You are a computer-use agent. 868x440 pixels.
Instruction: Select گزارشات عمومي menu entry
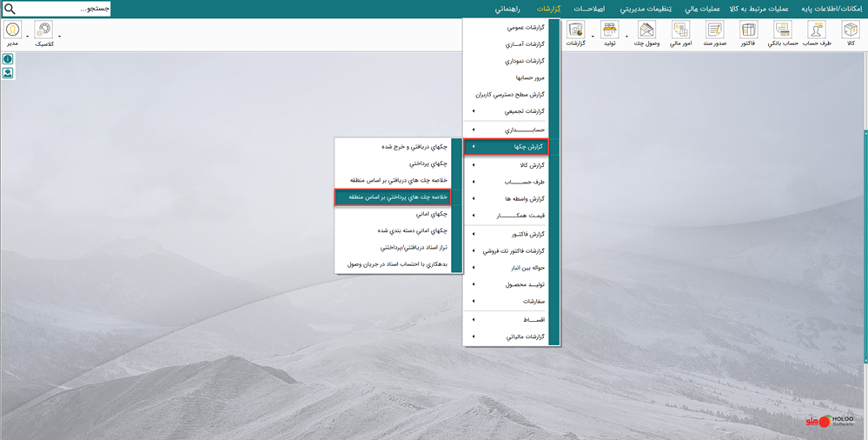tap(506, 27)
